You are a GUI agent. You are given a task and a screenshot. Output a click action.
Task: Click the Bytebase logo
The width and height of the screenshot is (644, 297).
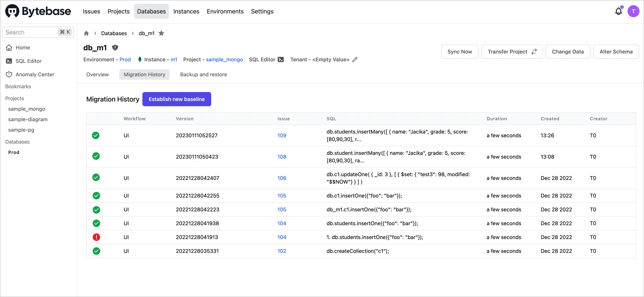coord(38,11)
